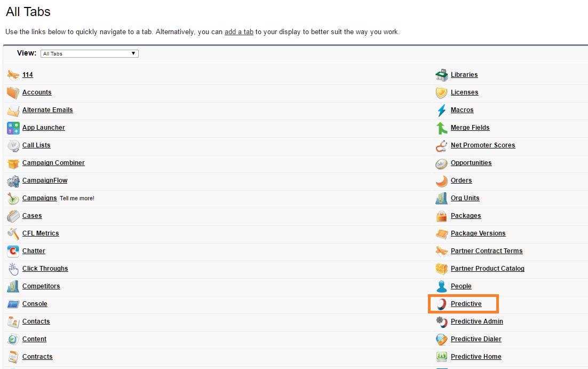This screenshot has width=588, height=369.
Task: Navigate to Net Promoter Scores link
Action: [x=482, y=145]
